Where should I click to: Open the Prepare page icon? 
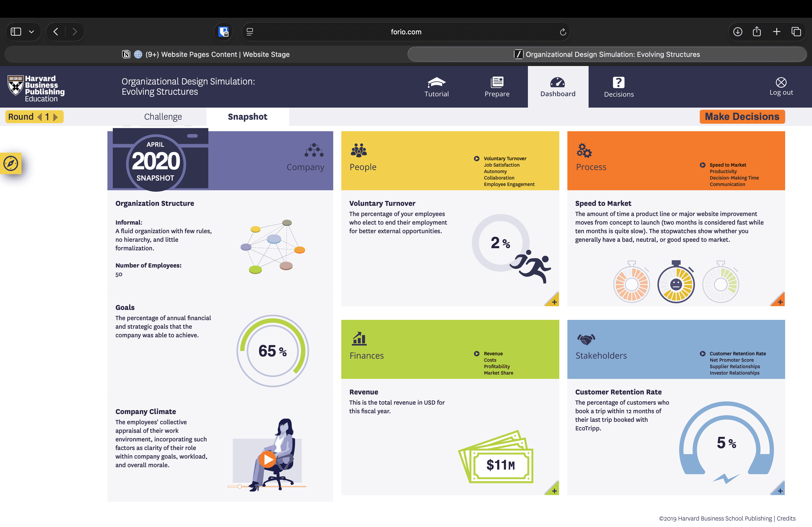pyautogui.click(x=497, y=82)
